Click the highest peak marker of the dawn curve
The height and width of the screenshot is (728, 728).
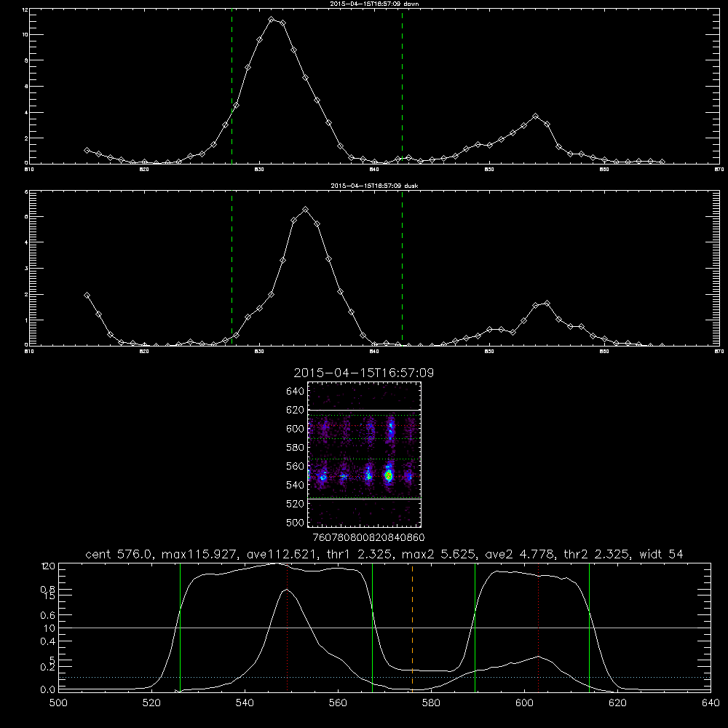[x=272, y=20]
